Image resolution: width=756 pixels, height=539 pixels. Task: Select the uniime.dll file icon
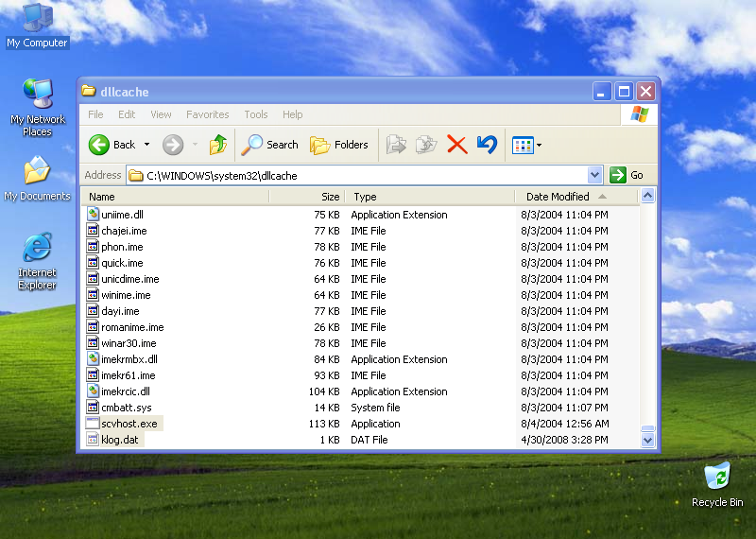pyautogui.click(x=93, y=214)
